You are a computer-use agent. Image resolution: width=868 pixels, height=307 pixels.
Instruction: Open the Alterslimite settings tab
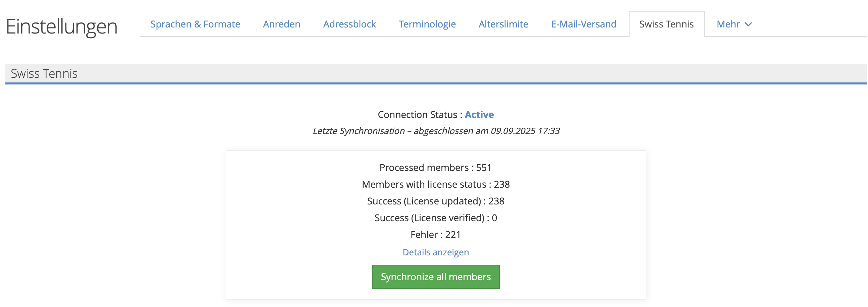point(503,24)
